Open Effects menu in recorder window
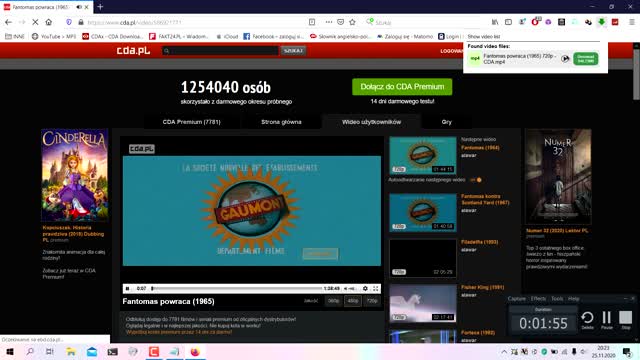 [x=538, y=299]
